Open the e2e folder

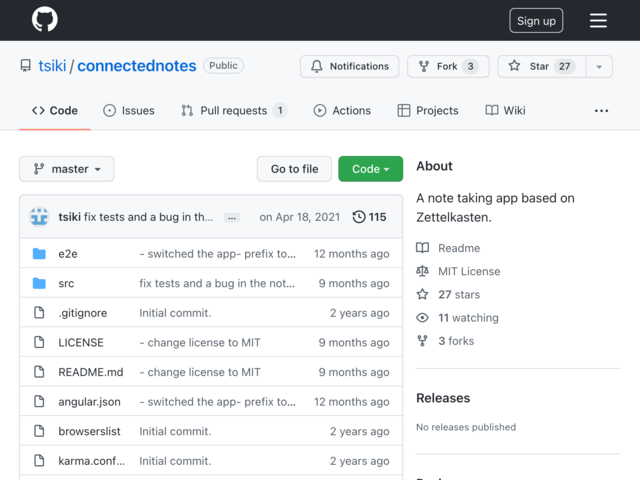coord(68,254)
